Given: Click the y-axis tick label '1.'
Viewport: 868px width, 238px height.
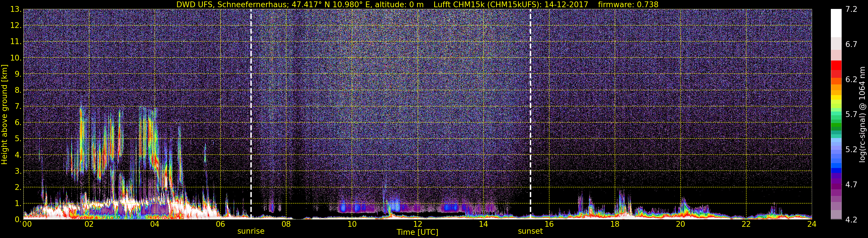Looking at the screenshot, I should click(x=18, y=204).
